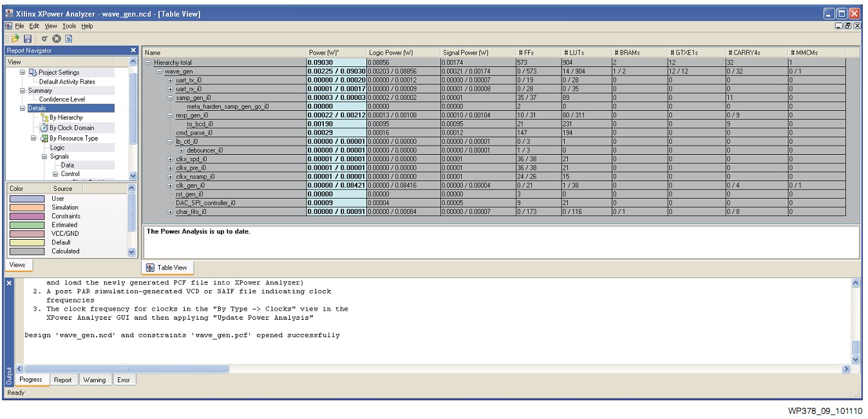Click the Simulation color swatch in legend
868x419 pixels.
(x=26, y=208)
